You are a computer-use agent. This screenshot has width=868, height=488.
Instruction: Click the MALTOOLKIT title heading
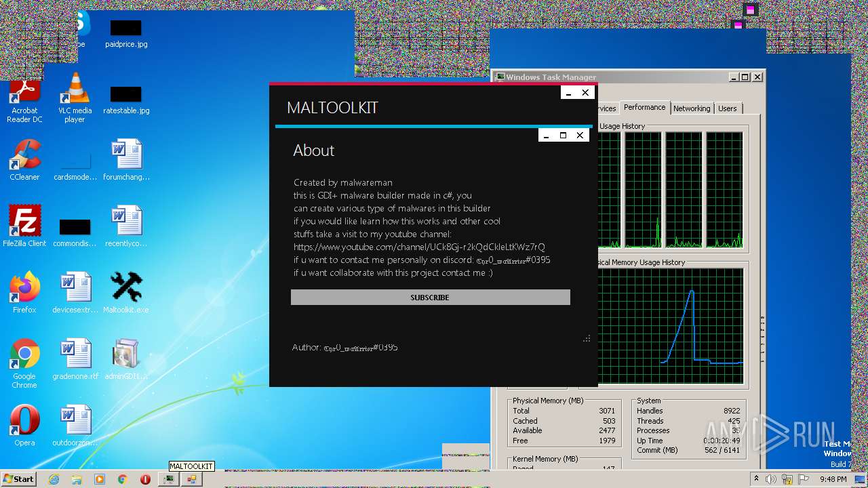click(332, 108)
